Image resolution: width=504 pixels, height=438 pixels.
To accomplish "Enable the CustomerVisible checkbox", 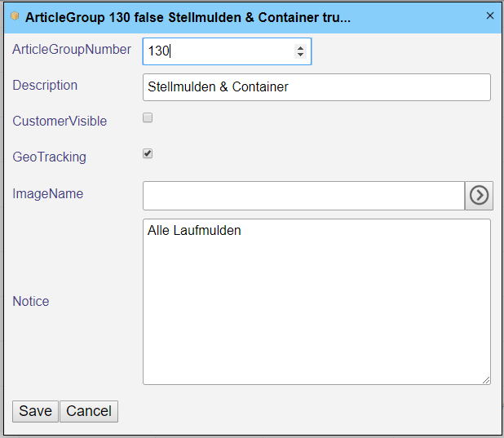I will (x=148, y=117).
